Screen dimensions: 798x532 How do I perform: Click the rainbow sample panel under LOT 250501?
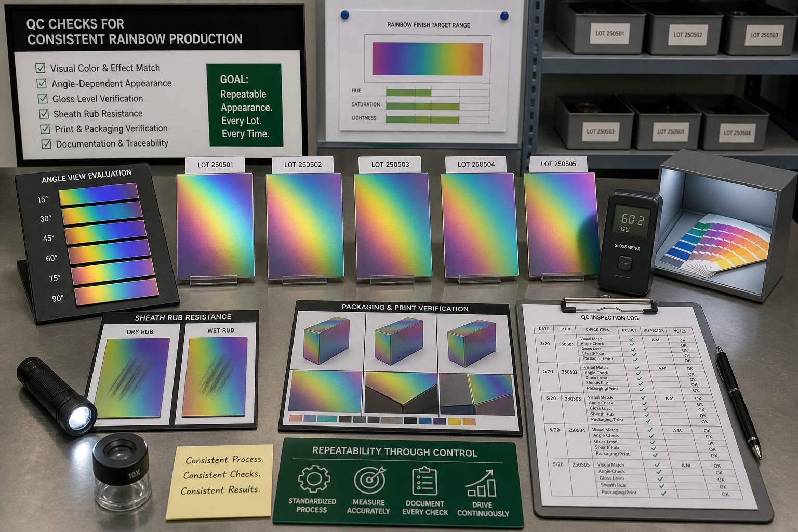216,226
